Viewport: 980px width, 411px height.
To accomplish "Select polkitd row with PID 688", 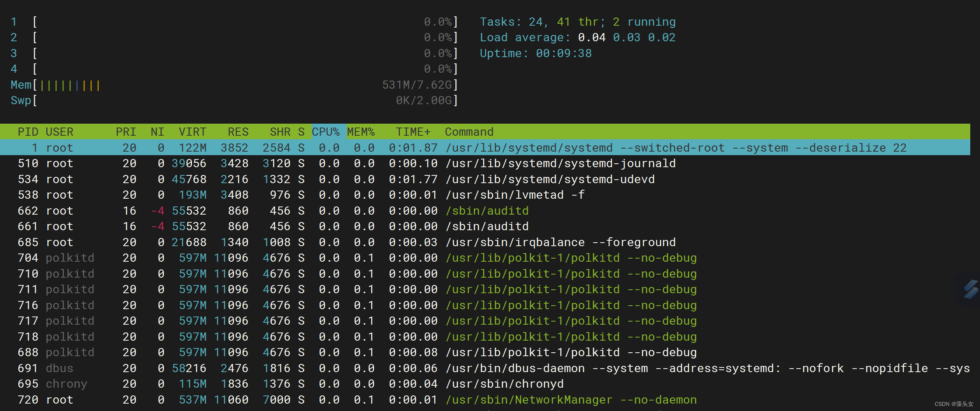I will tap(485, 352).
